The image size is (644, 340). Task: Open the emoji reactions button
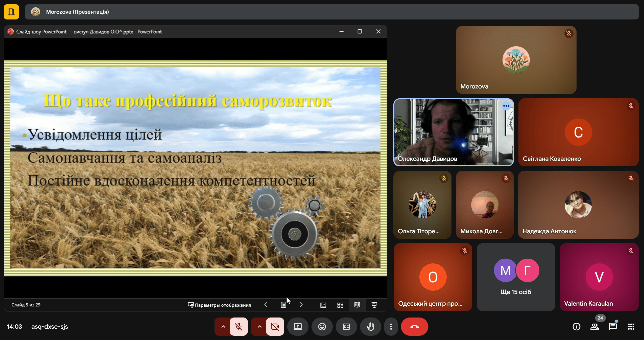pyautogui.click(x=322, y=327)
